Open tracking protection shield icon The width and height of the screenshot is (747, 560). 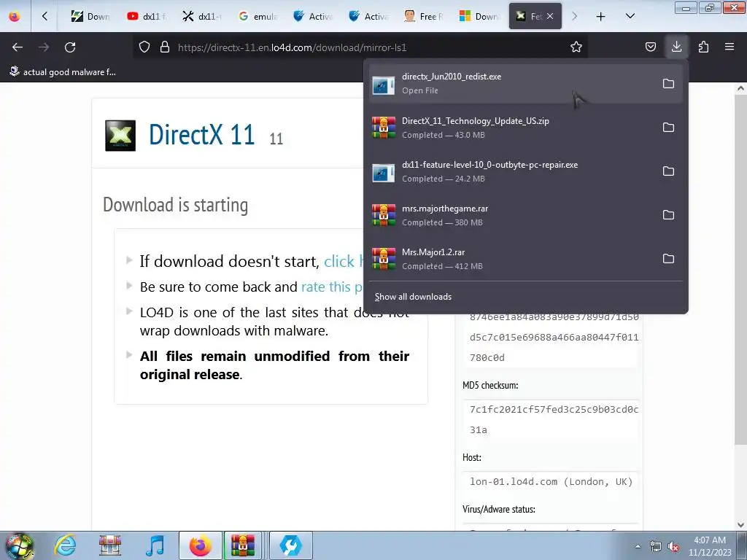click(144, 47)
